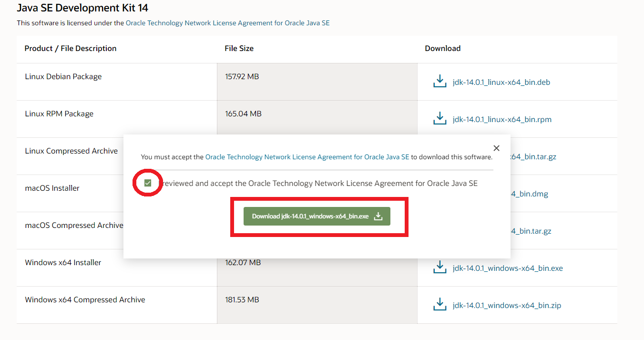
Task: Click the Product / File Description header
Action: coord(71,48)
